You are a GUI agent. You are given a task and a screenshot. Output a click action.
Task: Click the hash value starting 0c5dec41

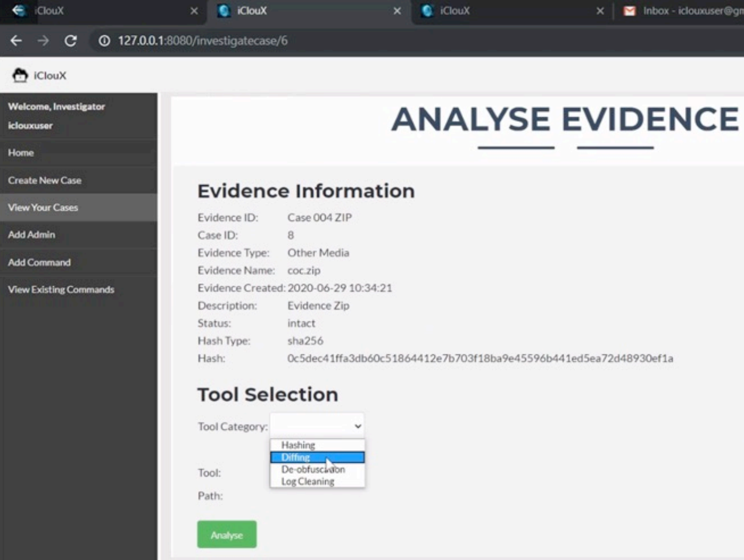(480, 358)
